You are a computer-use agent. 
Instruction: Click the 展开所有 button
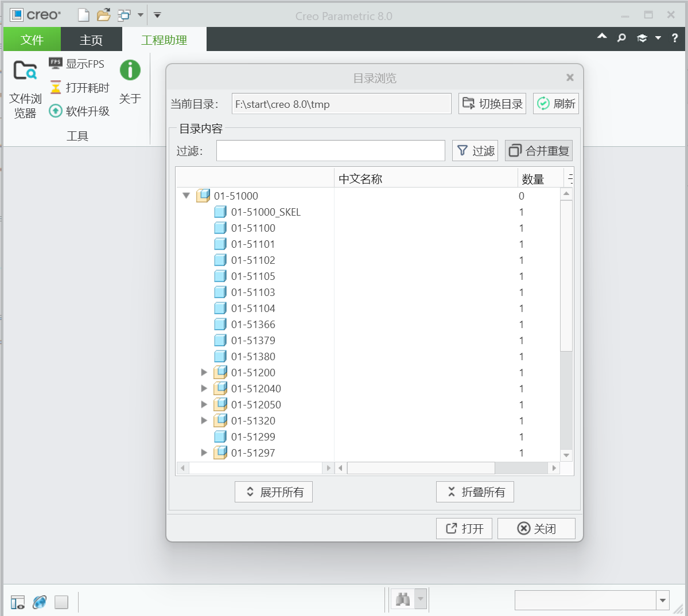click(x=274, y=492)
